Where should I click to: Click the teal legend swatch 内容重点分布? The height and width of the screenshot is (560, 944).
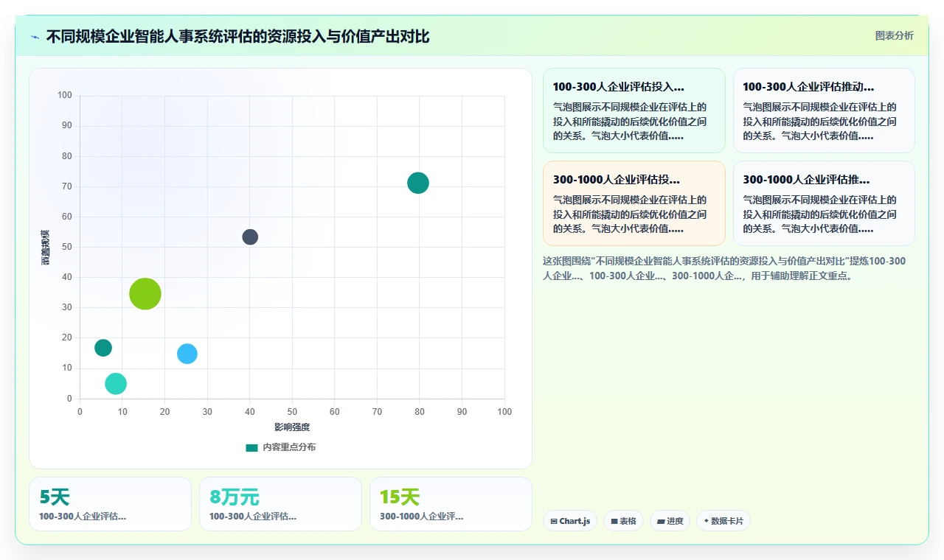(251, 447)
